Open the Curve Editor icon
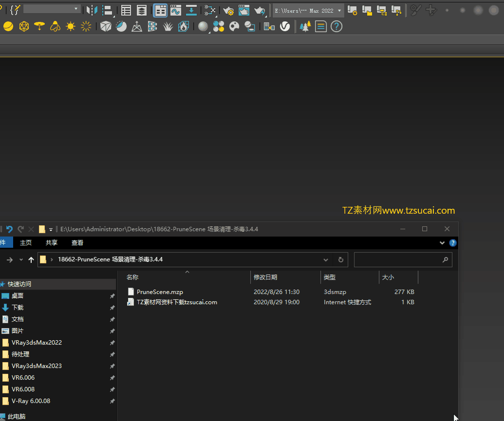 pos(176,10)
